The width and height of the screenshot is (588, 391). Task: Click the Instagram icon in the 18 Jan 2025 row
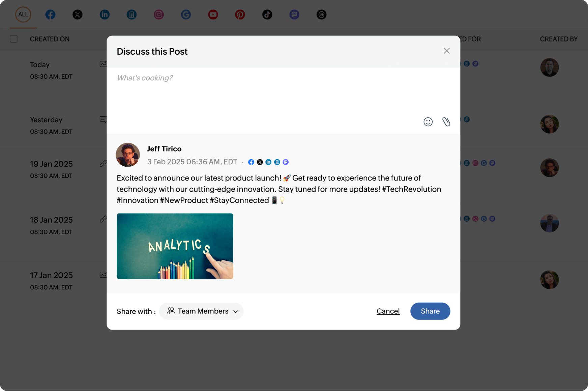(475, 219)
